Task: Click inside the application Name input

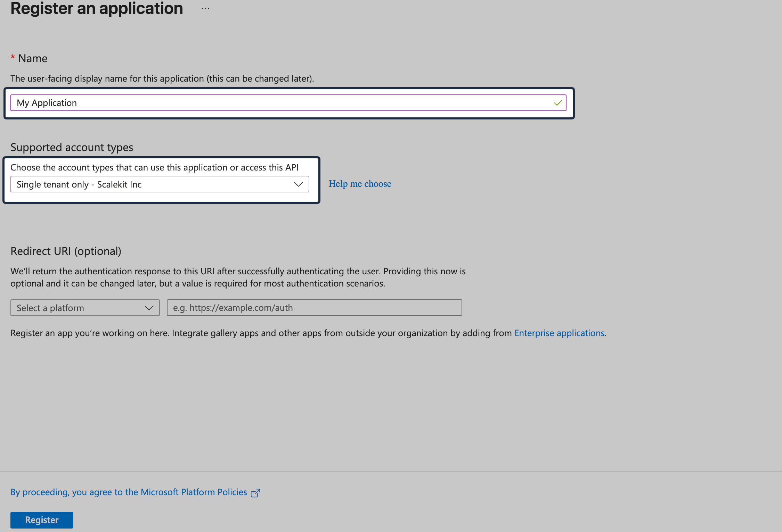Action: [x=288, y=103]
